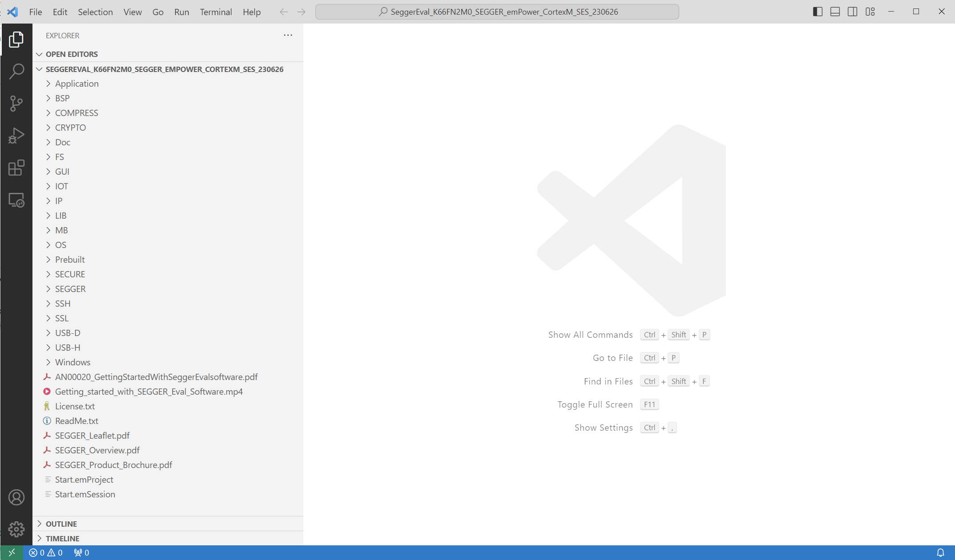
Task: Open the Extensions view
Action: pyautogui.click(x=16, y=168)
